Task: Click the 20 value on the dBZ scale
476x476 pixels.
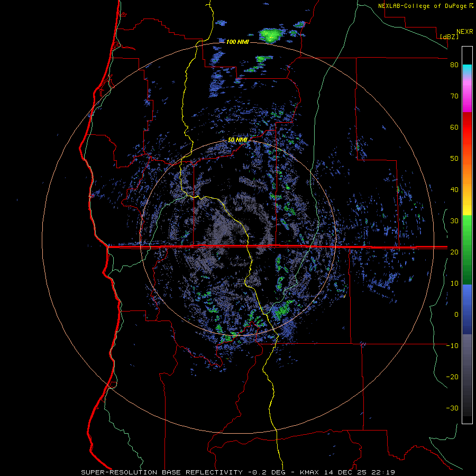Action: point(454,252)
